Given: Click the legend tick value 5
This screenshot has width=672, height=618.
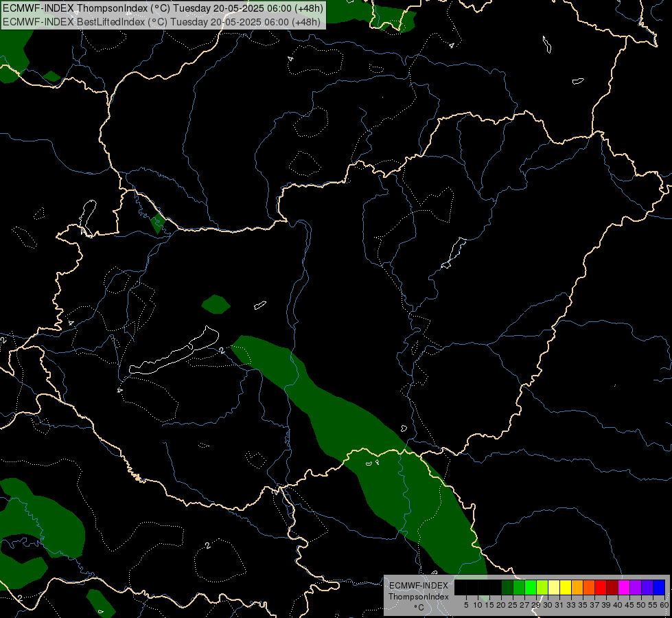Looking at the screenshot, I should (466, 605).
